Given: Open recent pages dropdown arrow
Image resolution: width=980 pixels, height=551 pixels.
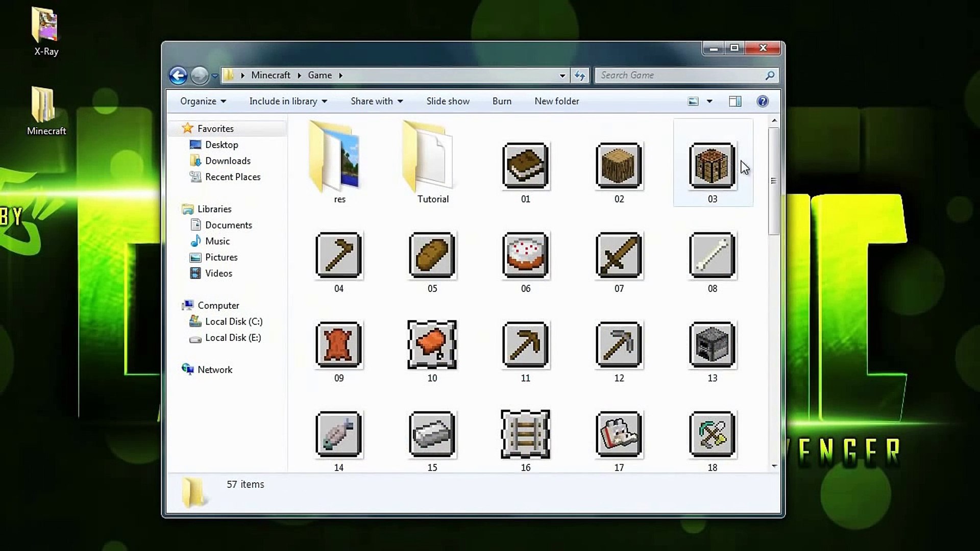Looking at the screenshot, I should click(x=215, y=76).
